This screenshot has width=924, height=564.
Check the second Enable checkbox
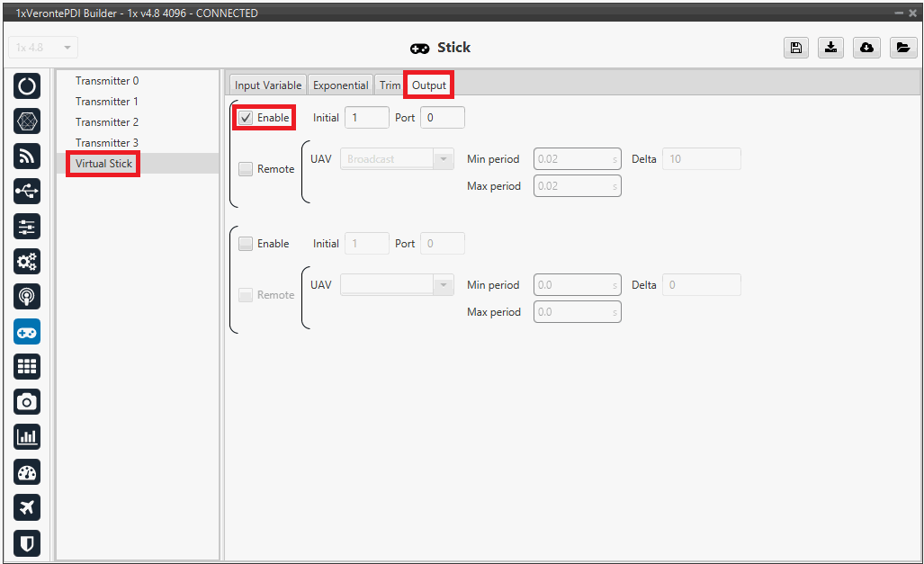[x=246, y=244]
